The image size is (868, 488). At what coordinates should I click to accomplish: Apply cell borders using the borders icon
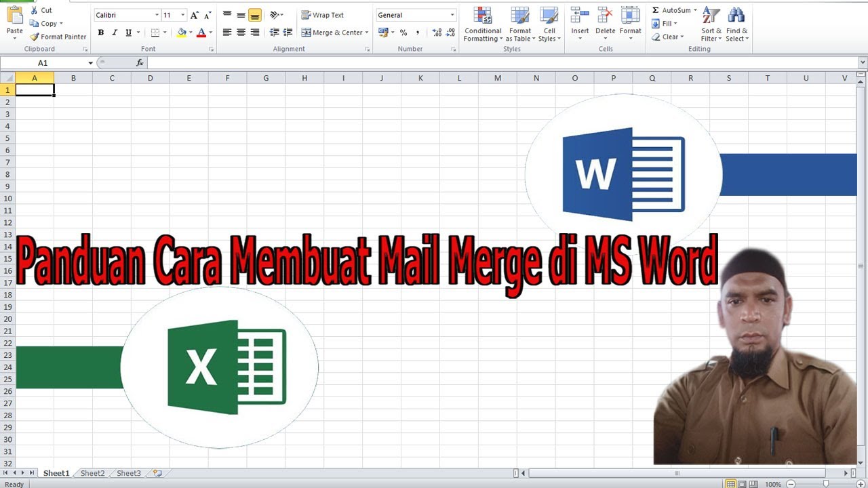(155, 33)
